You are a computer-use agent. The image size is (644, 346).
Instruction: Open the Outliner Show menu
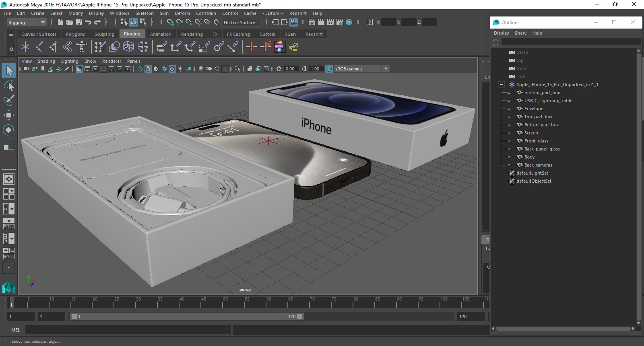[x=520, y=33]
